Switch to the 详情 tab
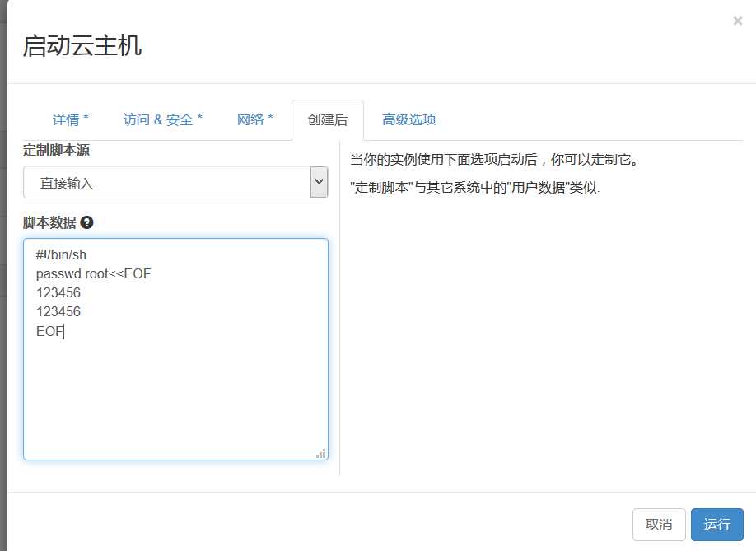Screen dimensions: 756x551 68,119
